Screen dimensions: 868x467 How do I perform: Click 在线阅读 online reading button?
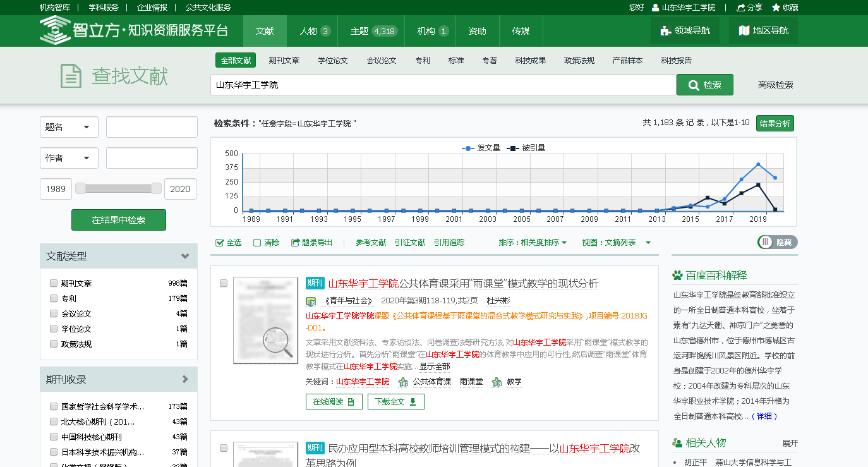334,402
